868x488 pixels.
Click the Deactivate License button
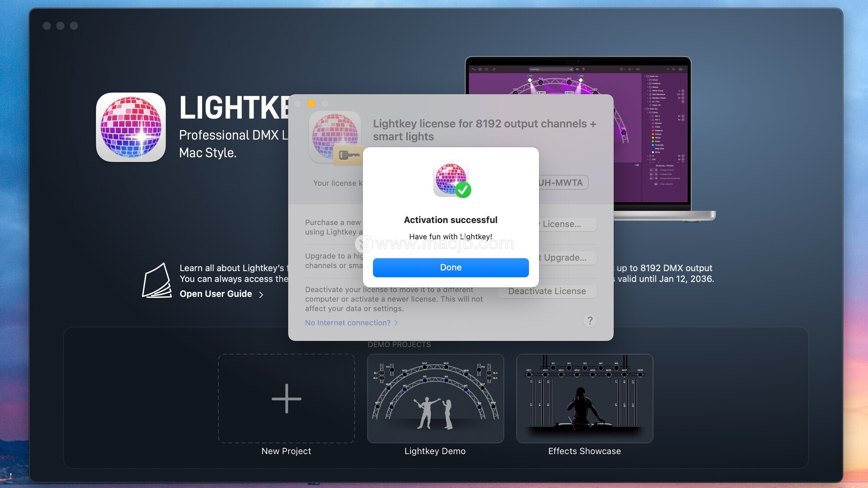(x=547, y=291)
